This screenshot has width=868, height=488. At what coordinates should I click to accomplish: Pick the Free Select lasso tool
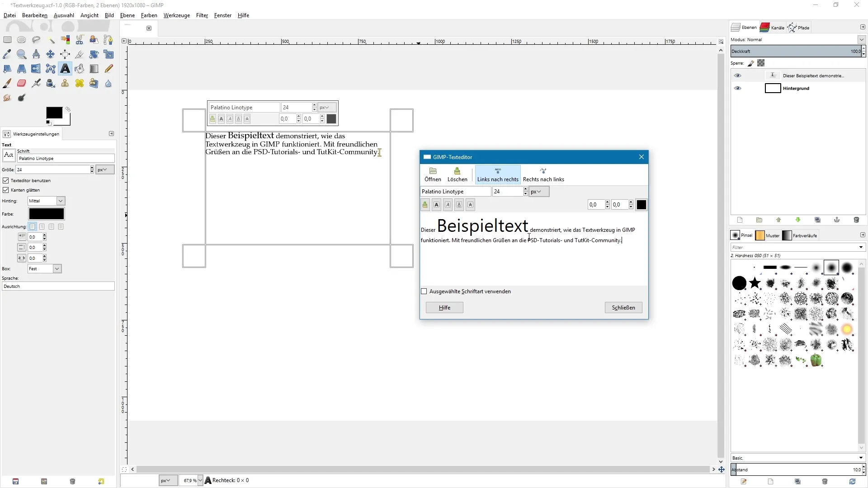coord(36,40)
